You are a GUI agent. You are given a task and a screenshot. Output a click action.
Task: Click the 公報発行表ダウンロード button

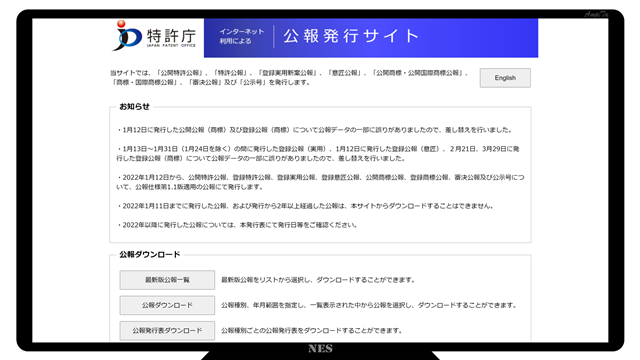[x=167, y=330]
